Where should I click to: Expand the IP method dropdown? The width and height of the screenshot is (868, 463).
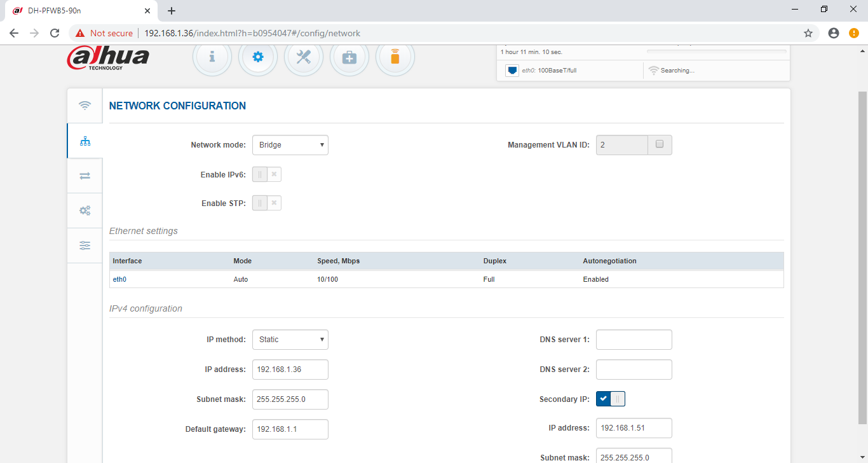click(290, 340)
